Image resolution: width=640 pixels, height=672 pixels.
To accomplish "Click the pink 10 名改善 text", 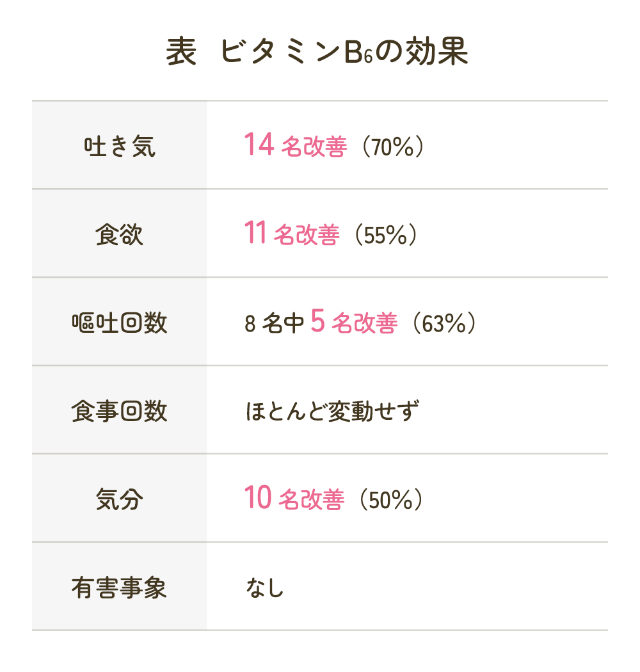I will (x=294, y=500).
